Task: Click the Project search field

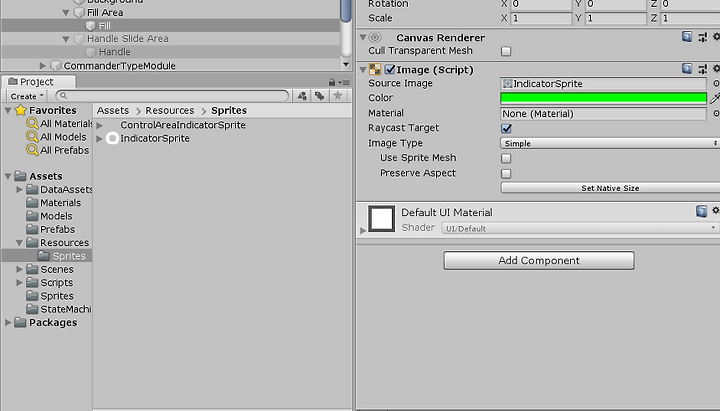Action: 172,96
